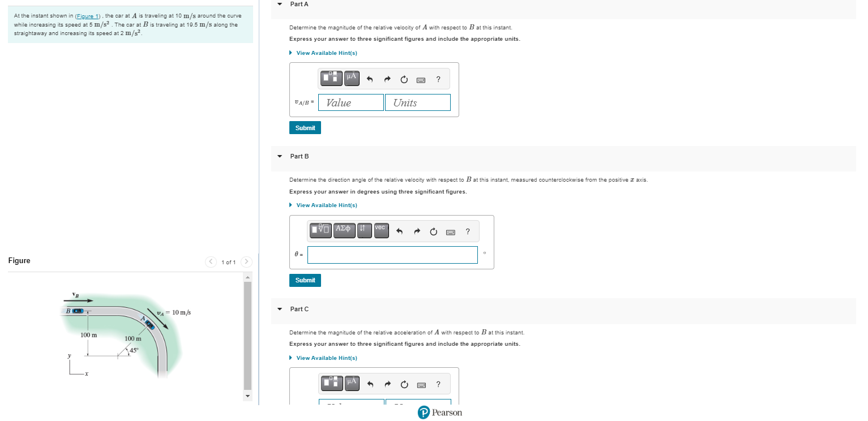
Task: Open help for the Part A answer box
Action: [438, 80]
